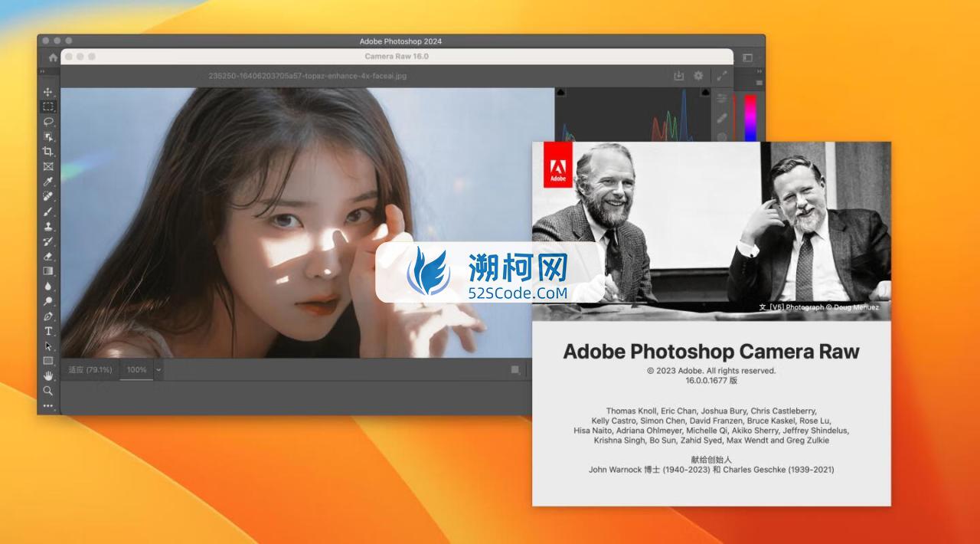Select the Pen tool
Image resolution: width=980 pixels, height=544 pixels.
pyautogui.click(x=48, y=316)
